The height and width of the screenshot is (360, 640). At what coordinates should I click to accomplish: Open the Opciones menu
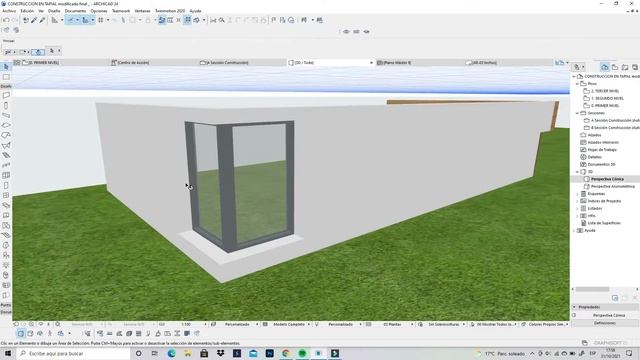click(x=99, y=11)
